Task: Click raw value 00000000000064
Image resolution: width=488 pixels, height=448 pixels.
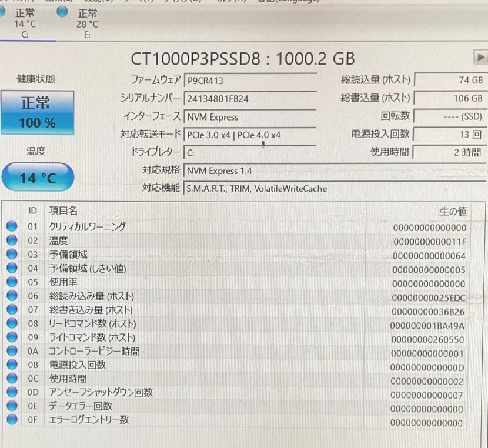Action: [x=429, y=256]
